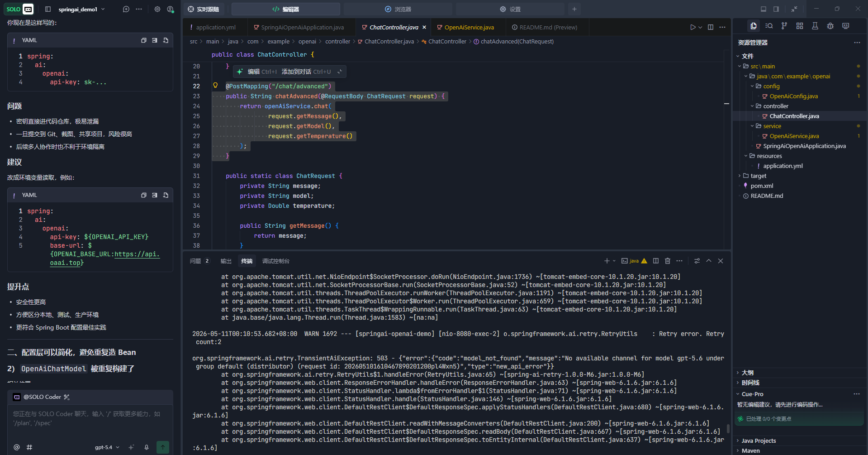Open run options dropdown arrow beside play
The image size is (868, 455).
pyautogui.click(x=700, y=27)
